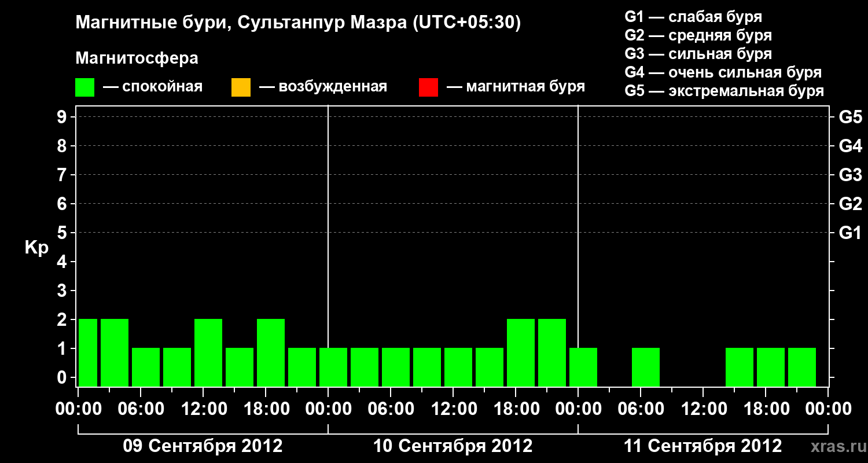Select the Kp 2 bar at 12:00 on 09 September
Viewport: 868px width, 463px height.
pos(208,352)
